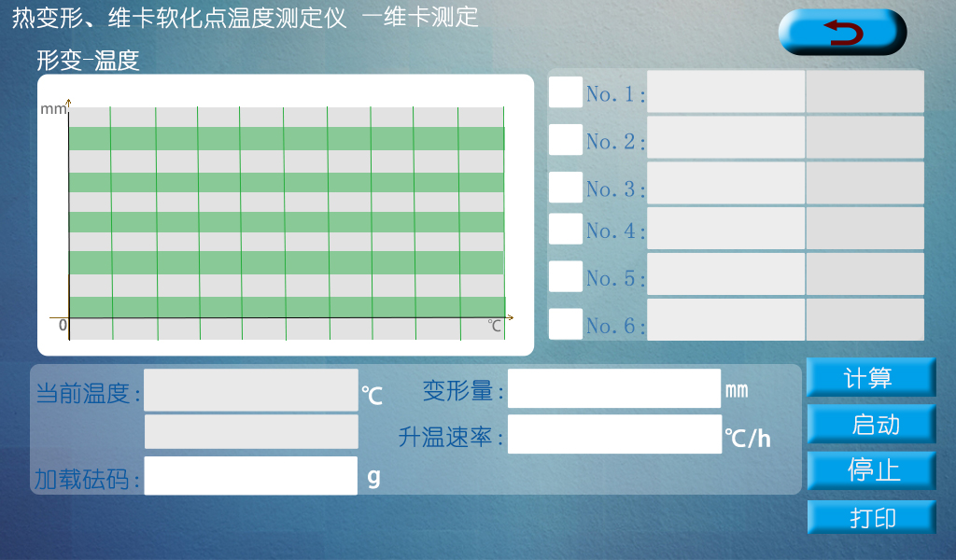Click the No.1 result display field
The image size is (956, 560).
pos(725,92)
